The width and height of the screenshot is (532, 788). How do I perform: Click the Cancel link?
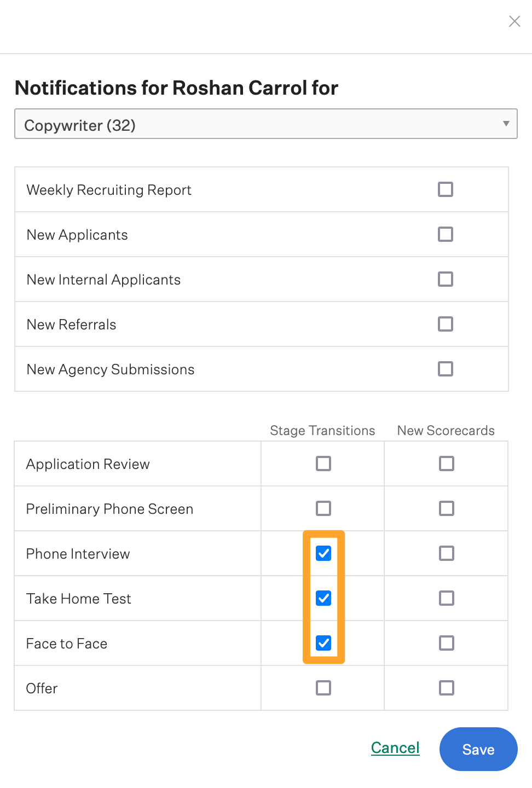pos(395,748)
